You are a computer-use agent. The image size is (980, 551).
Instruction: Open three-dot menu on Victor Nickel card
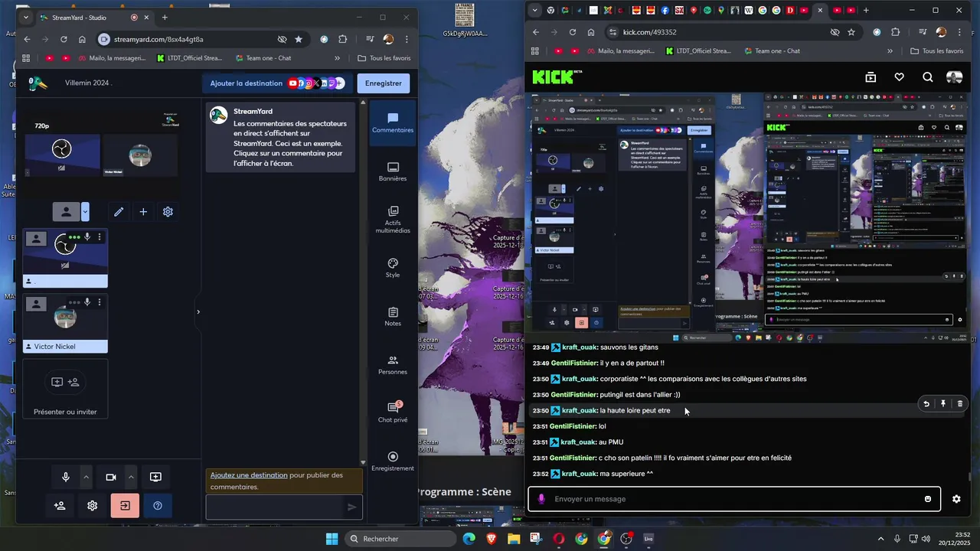click(x=100, y=302)
